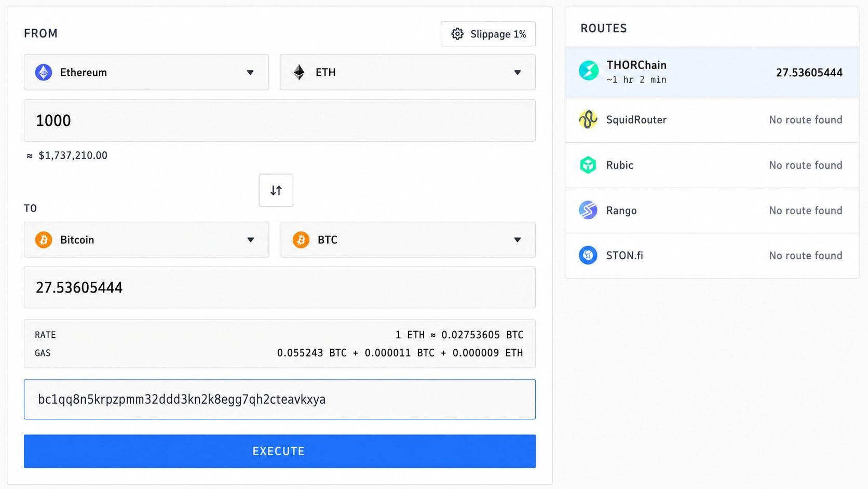Click the GAS label
Viewport: 868px width, 489px height.
(43, 353)
